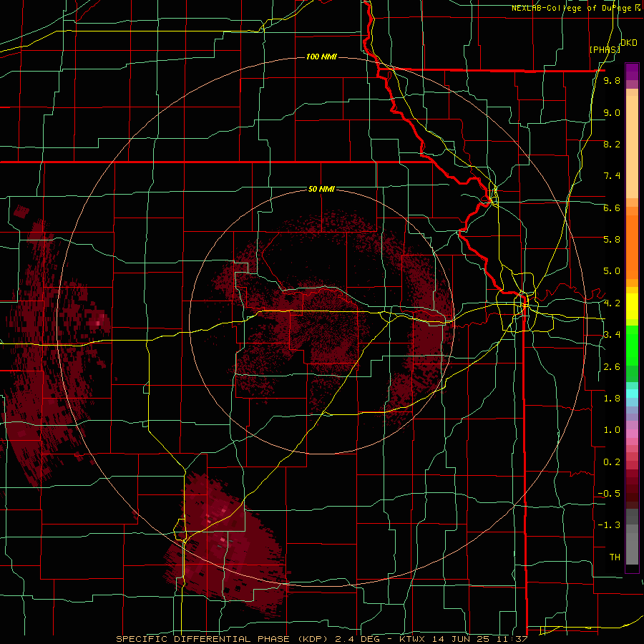Click the cyan segment of the color bar
This screenshot has height=644, width=644.
632,394
